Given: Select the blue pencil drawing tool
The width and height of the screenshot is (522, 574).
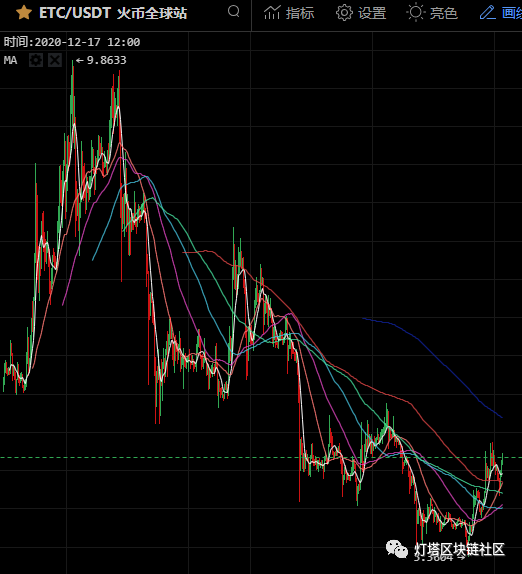Looking at the screenshot, I should coord(488,12).
